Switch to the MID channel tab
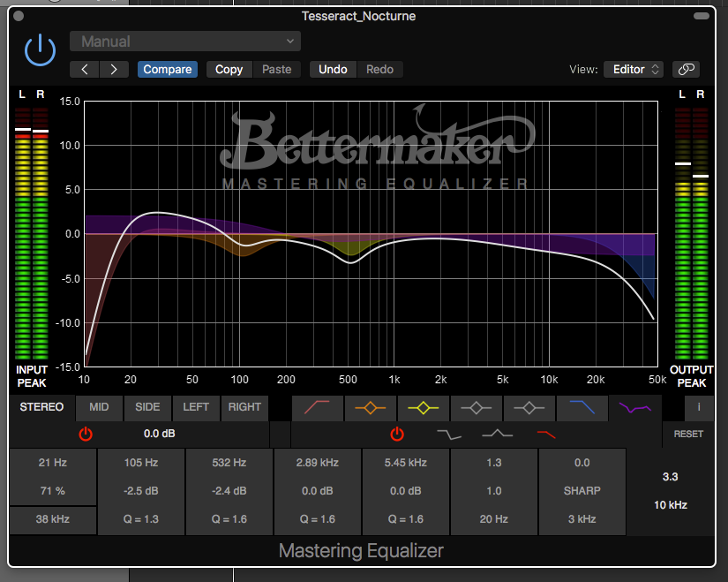The width and height of the screenshot is (728, 582). [99, 407]
